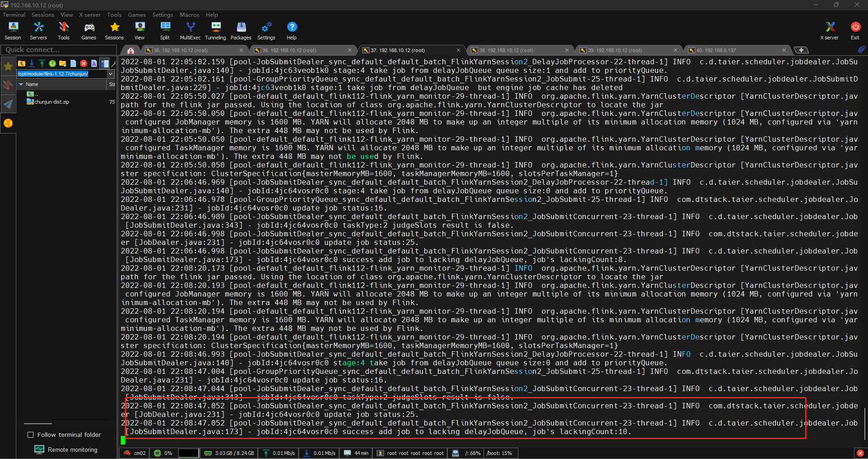Screen dimensions: 868x459
Task: Open the Packages manager
Action: point(241,30)
